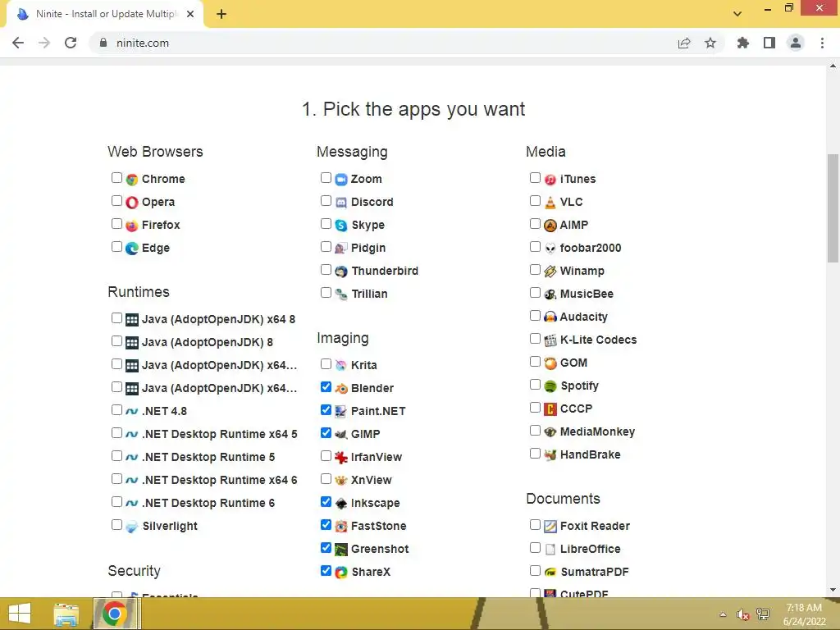This screenshot has height=630, width=840.
Task: Uncheck the Paint.NET checkbox
Action: [x=326, y=410]
